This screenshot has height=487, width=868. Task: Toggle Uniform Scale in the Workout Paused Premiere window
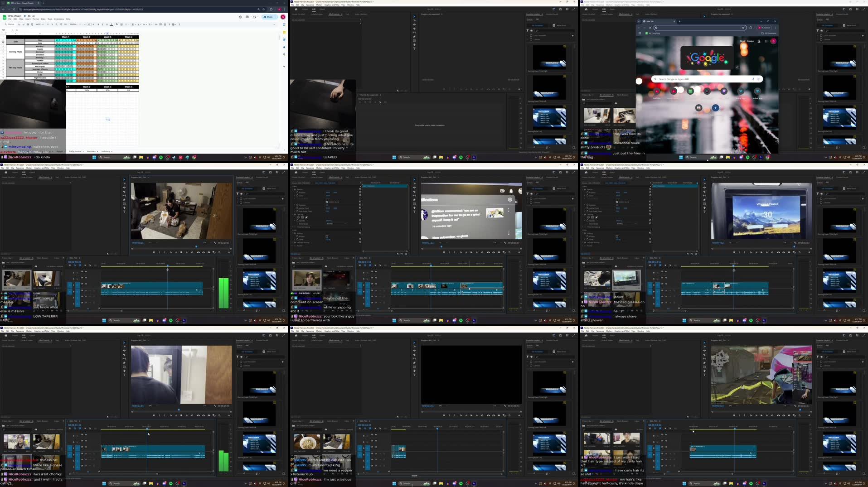click(617, 202)
